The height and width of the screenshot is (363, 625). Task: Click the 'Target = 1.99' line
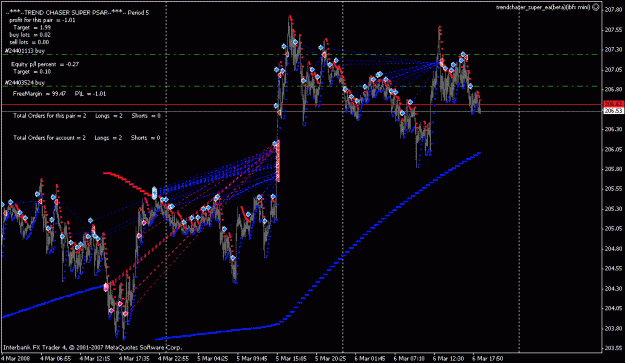32,27
